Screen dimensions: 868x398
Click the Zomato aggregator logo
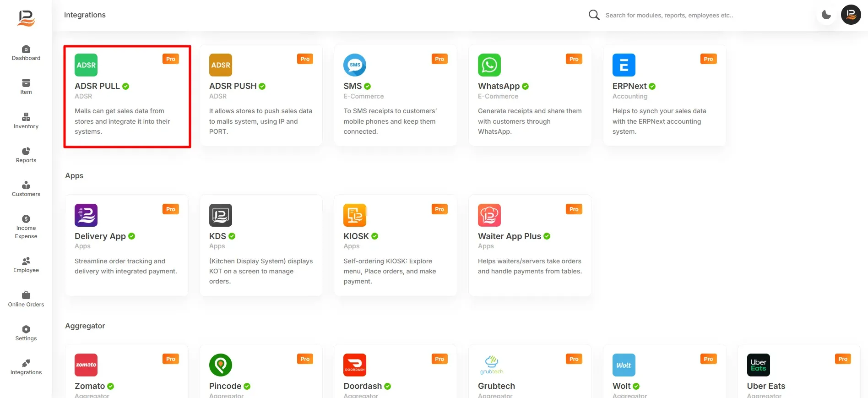(86, 365)
